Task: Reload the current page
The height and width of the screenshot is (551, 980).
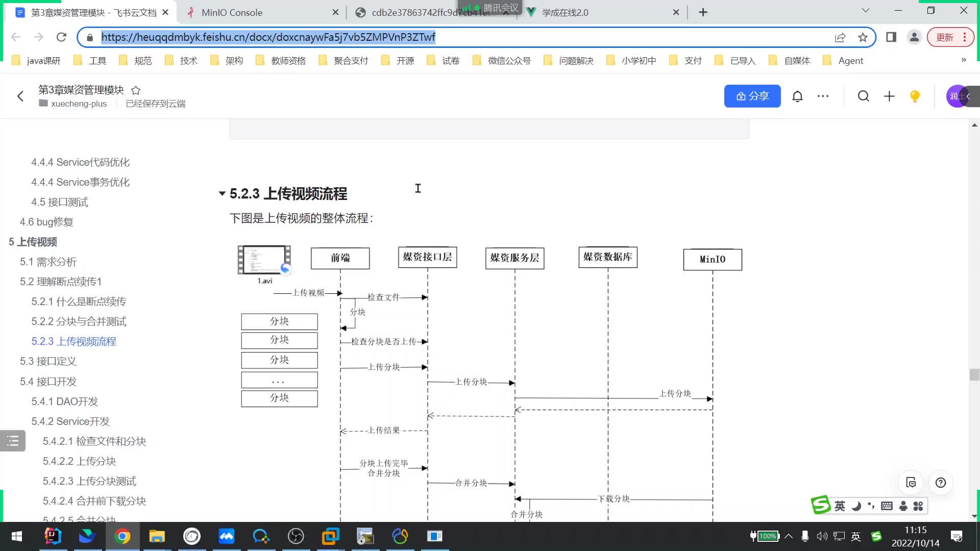Action: 61,37
